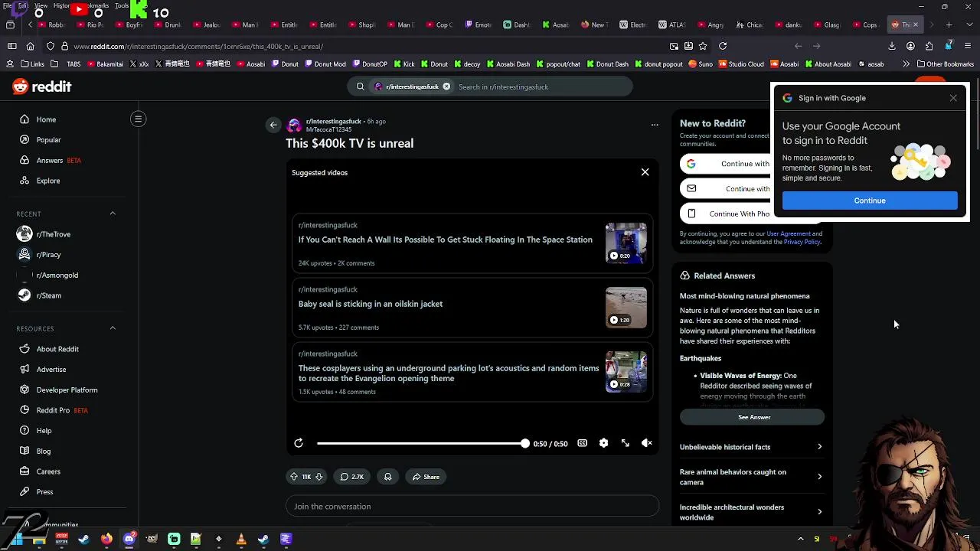Screen dimensions: 980x551
Task: Share the post
Action: click(x=426, y=477)
